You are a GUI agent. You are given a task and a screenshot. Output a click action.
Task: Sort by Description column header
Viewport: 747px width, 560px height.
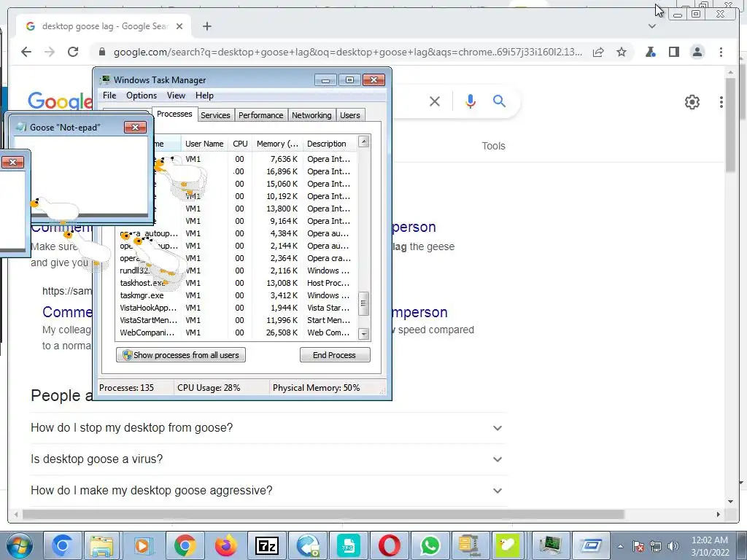point(330,144)
